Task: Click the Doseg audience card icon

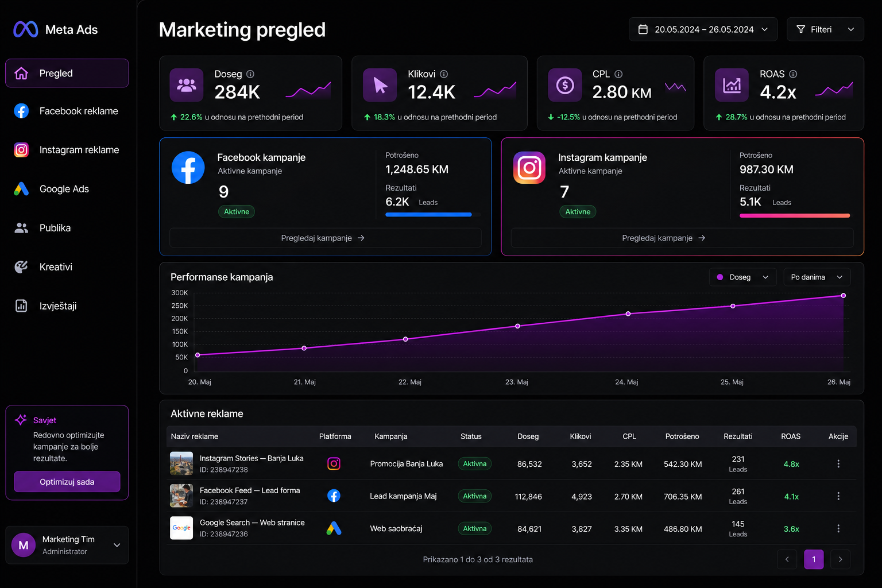Action: 187,85
